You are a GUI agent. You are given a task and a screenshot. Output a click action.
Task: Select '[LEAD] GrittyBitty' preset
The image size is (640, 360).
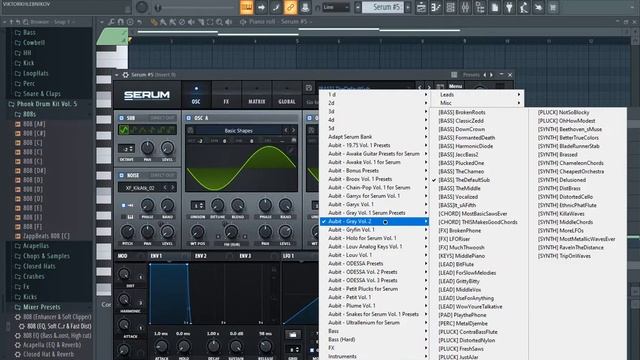(459, 281)
